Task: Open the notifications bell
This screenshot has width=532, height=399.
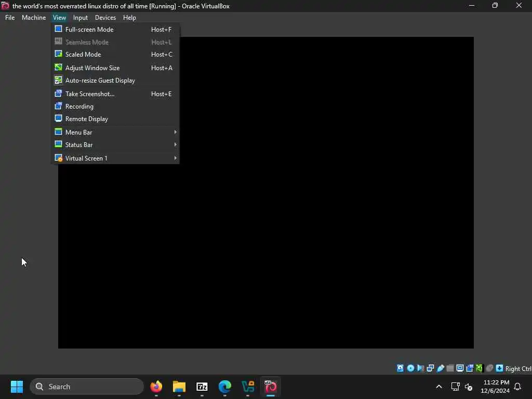Action: 517,387
